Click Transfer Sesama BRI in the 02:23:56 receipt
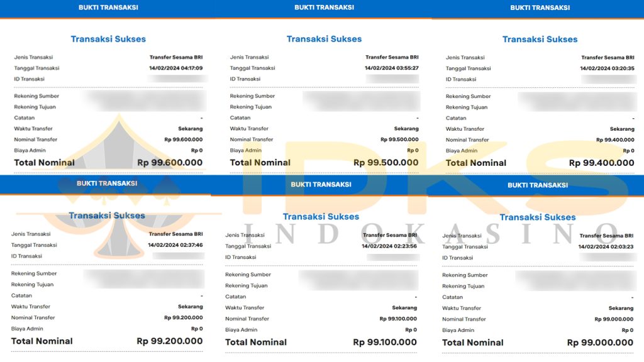 click(390, 235)
